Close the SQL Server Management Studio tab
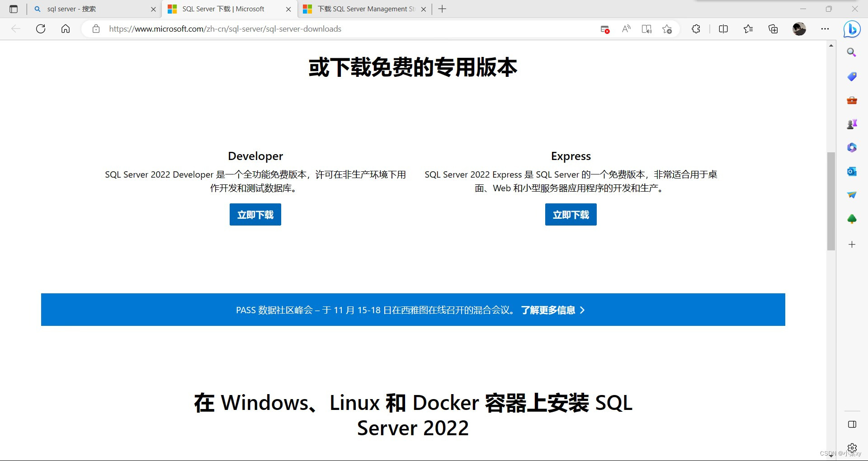Screen dimensions: 868x461 pyautogui.click(x=424, y=9)
